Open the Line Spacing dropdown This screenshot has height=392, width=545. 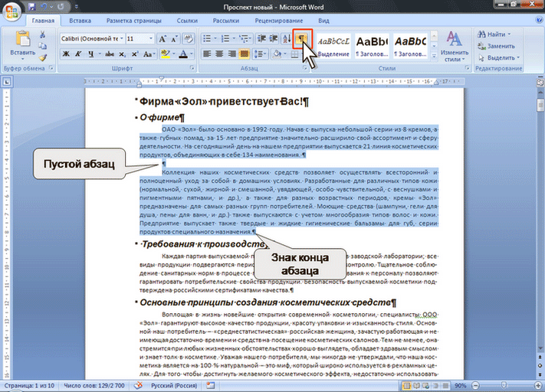260,54
